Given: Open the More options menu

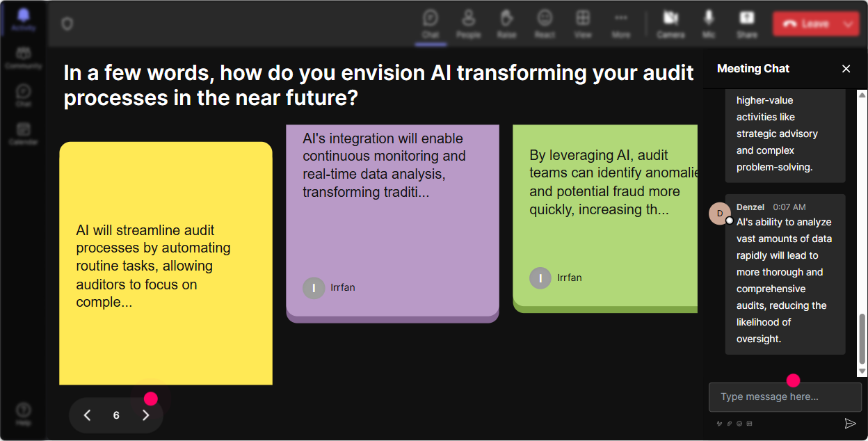Looking at the screenshot, I should [621, 24].
